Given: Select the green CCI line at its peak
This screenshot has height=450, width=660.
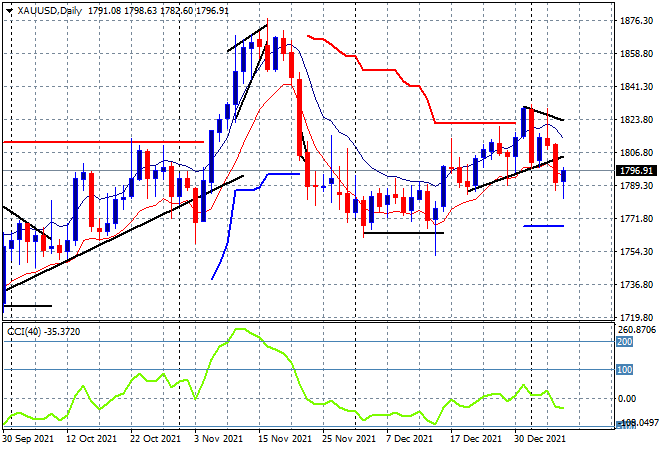Looking at the screenshot, I should (240, 329).
